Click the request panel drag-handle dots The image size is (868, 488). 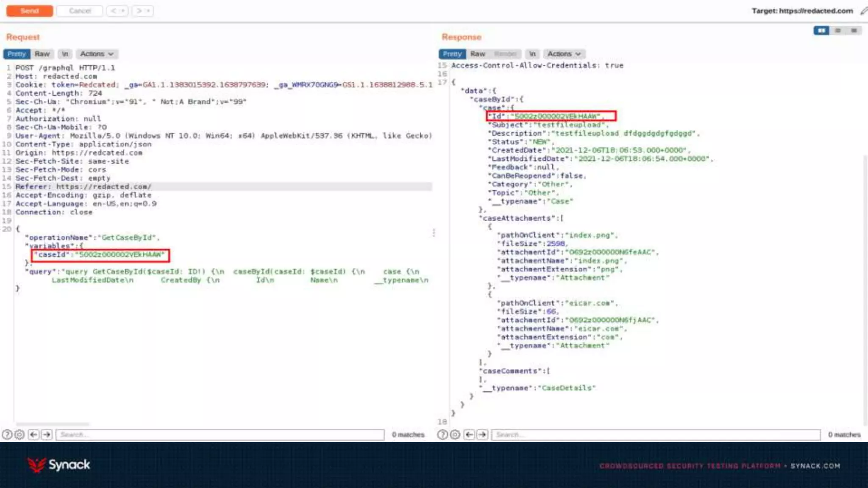[x=434, y=233]
